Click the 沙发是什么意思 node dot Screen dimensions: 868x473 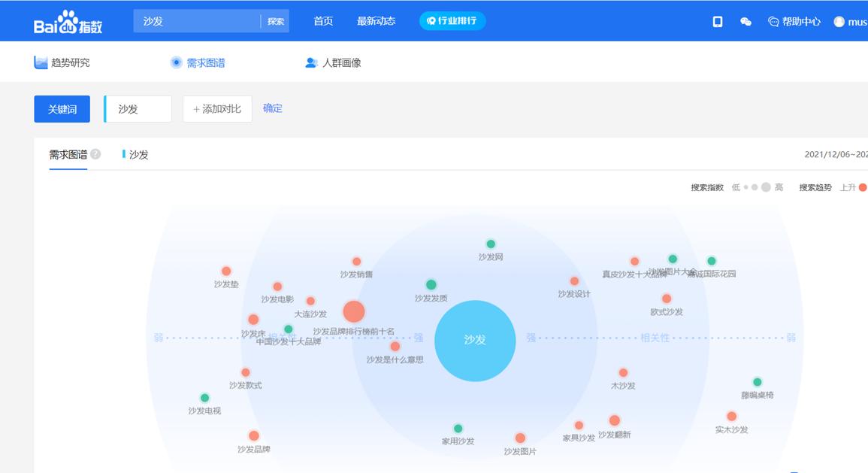pos(395,346)
